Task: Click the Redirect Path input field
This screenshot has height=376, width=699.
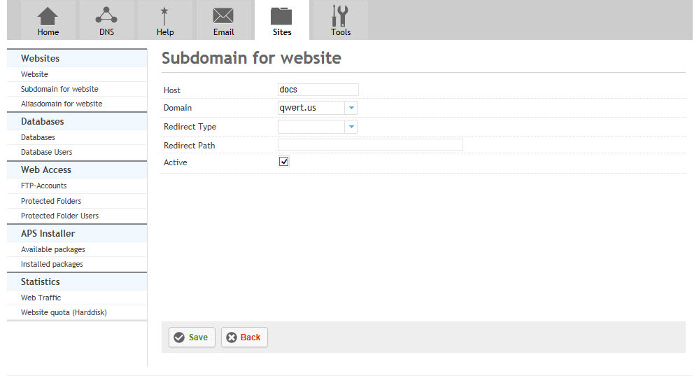Action: click(370, 145)
